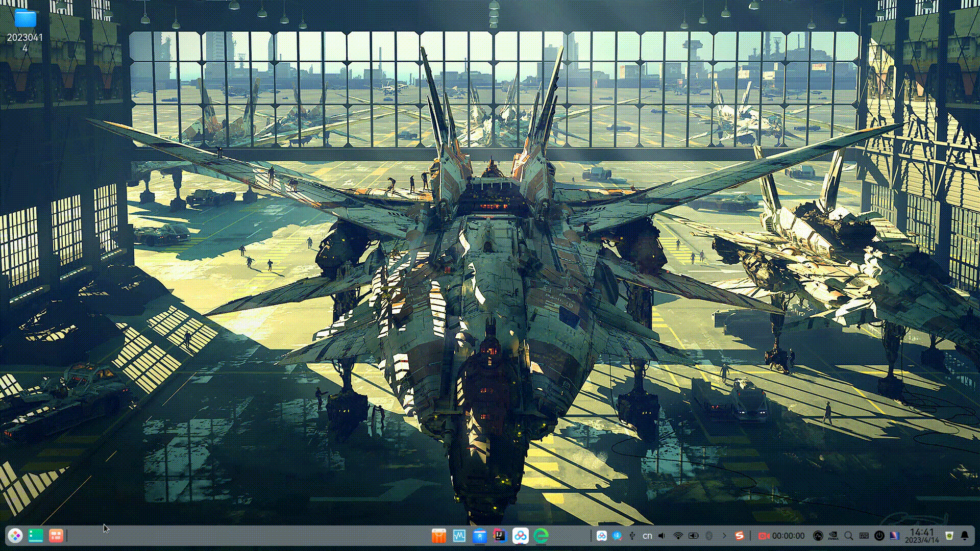Open the orange desktop grid icon
The height and width of the screenshot is (551, 980).
coord(56,536)
